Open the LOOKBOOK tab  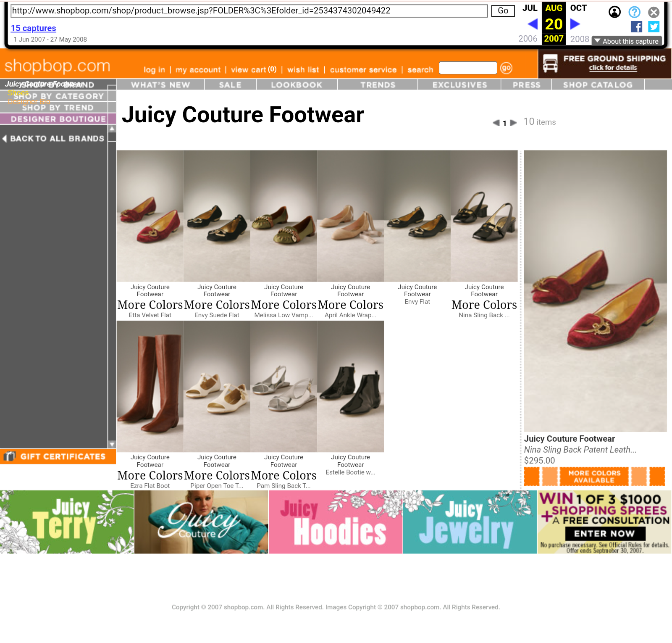coord(297,85)
